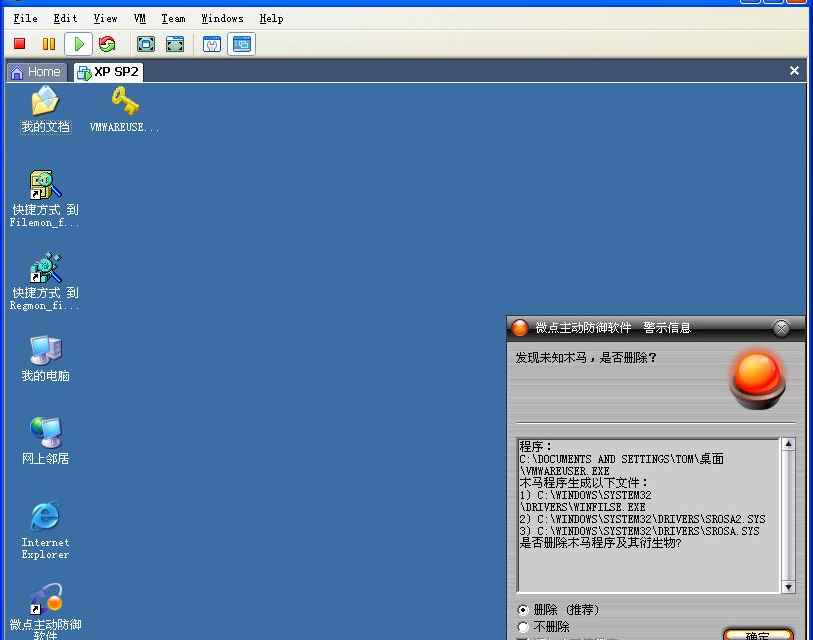Choose the 不删除 radio option

pos(523,627)
